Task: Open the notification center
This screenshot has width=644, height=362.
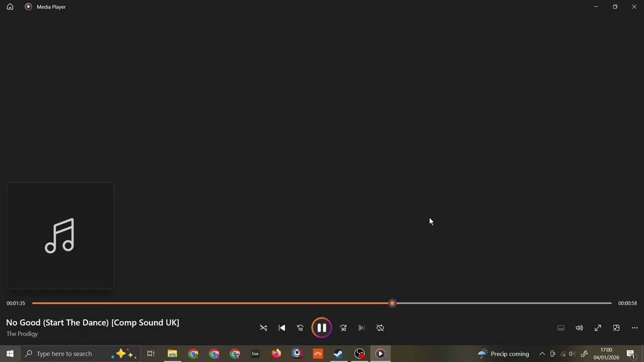Action: [631, 353]
